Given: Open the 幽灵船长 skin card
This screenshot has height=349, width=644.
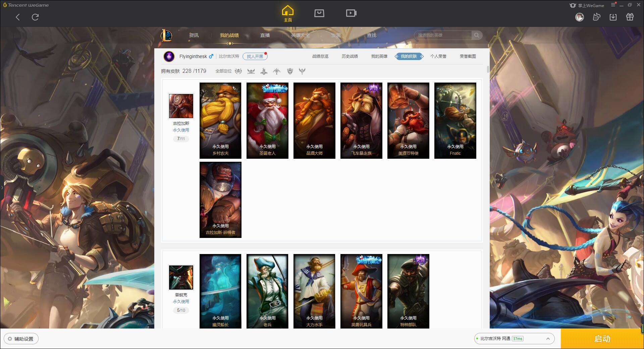Looking at the screenshot, I should click(220, 291).
